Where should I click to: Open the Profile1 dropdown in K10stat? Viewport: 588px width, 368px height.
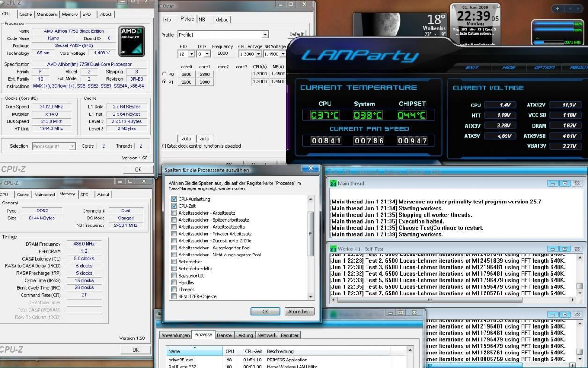click(265, 35)
